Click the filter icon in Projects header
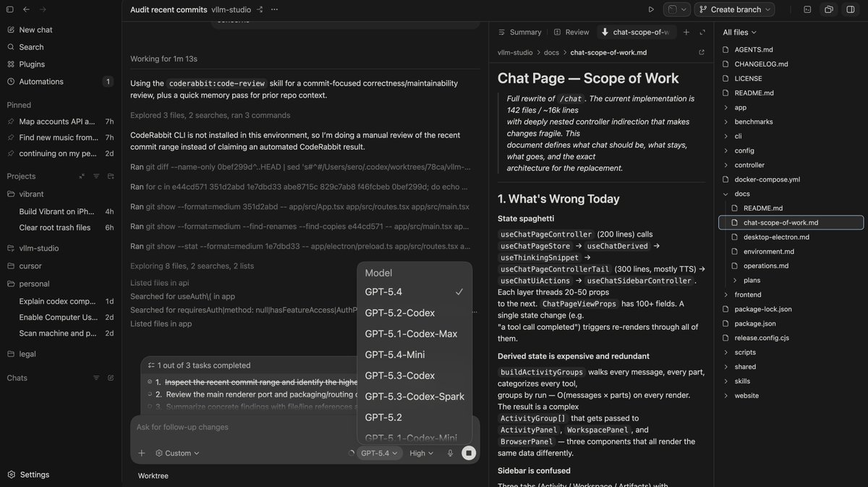This screenshot has width=868, height=487. pyautogui.click(x=96, y=176)
